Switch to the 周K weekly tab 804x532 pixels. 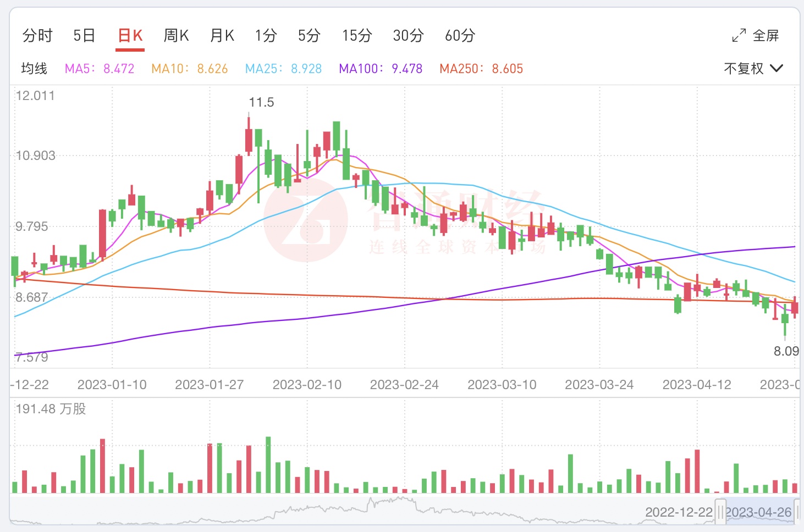coord(177,36)
